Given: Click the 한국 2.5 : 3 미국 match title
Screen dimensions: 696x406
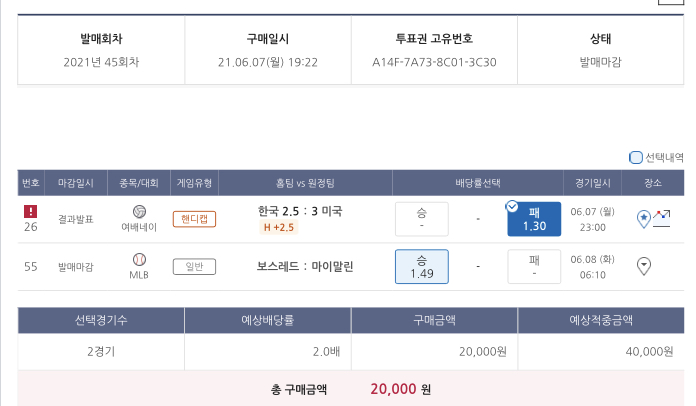Looking at the screenshot, I should point(300,211).
